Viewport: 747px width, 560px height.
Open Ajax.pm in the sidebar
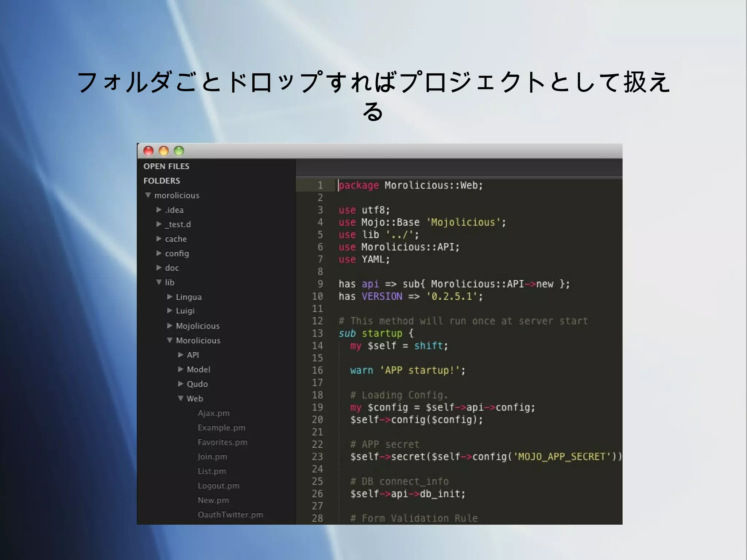(x=214, y=413)
